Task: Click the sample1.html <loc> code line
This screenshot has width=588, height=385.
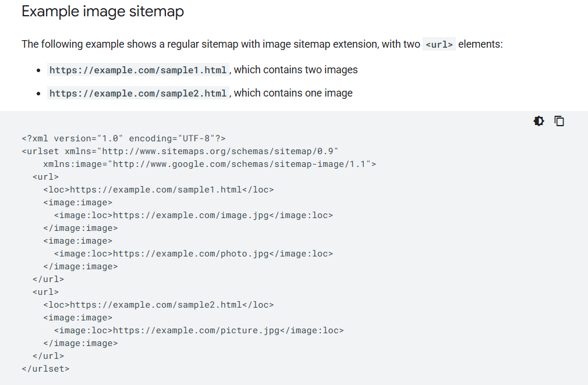Action: [158, 190]
